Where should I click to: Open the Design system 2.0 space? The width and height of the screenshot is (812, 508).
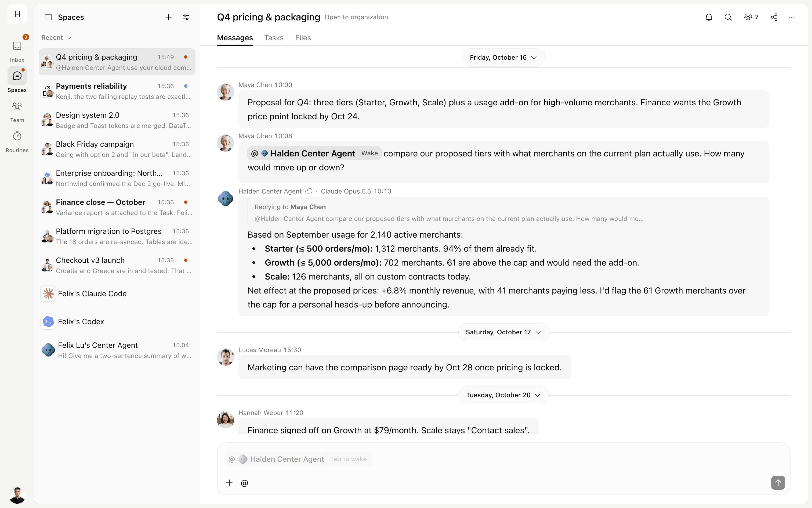pyautogui.click(x=117, y=120)
